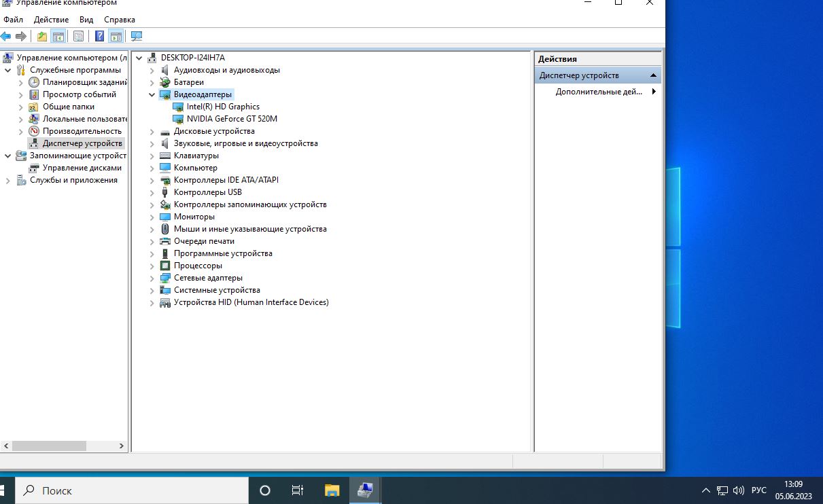The width and height of the screenshot is (823, 504).
Task: Show hidden tray icons chevron
Action: click(705, 490)
